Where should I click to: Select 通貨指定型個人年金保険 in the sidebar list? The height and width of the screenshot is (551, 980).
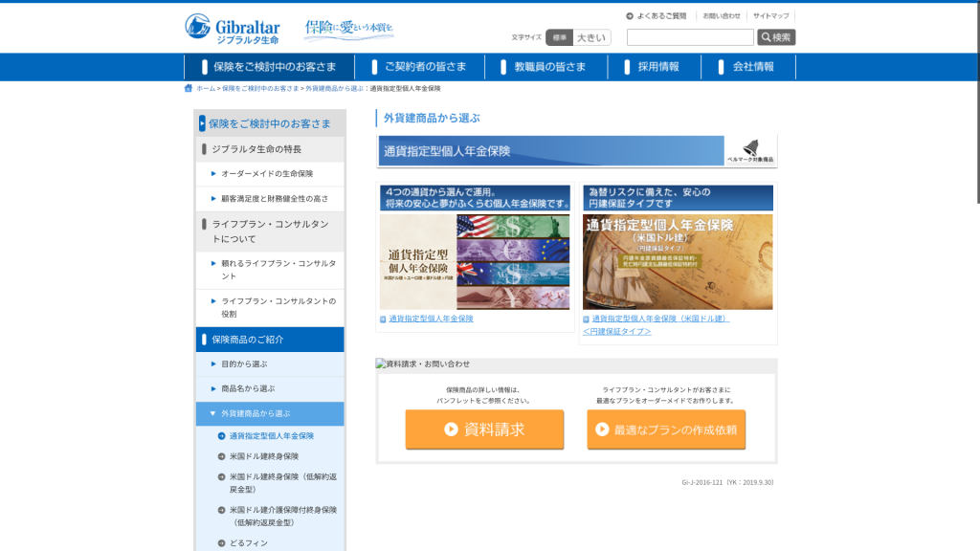[271, 436]
